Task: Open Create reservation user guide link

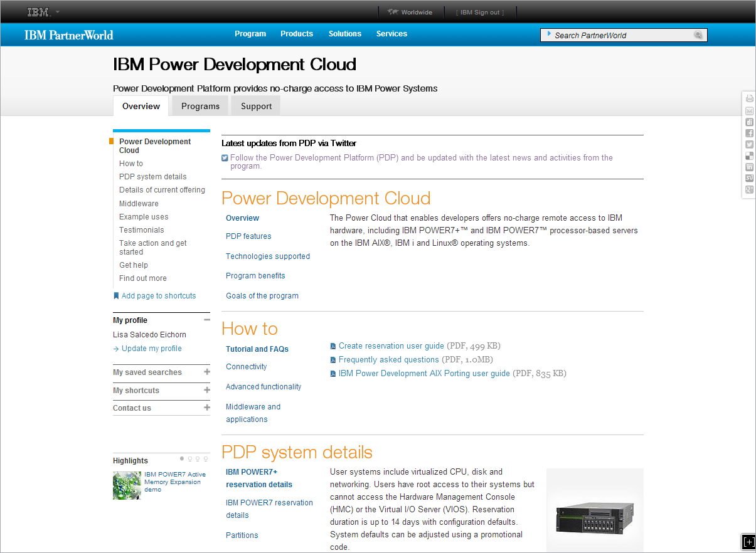Action: tap(391, 346)
